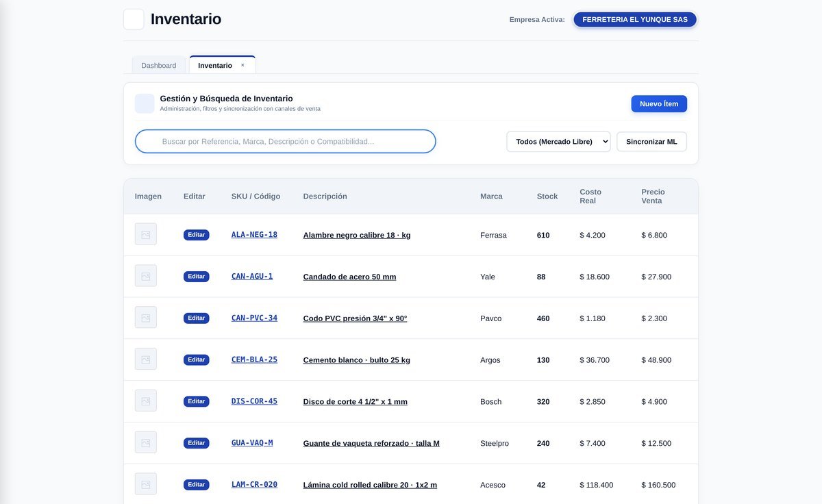Click the Nuevo Ítem button

click(659, 104)
